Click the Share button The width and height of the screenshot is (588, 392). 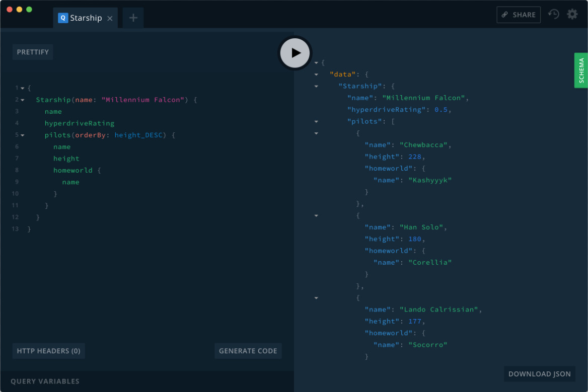click(518, 15)
